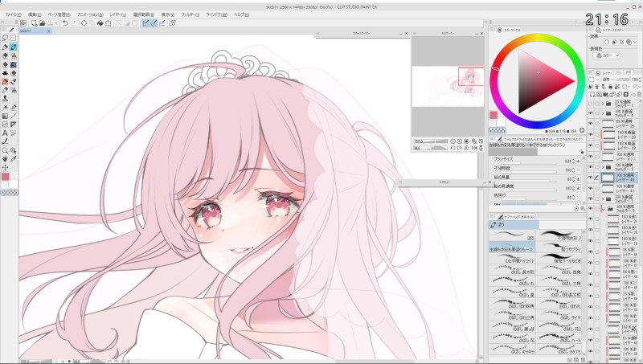Click the New raster layer icon
Image resolution: width=643 pixels, height=364 pixels.
pos(592,95)
